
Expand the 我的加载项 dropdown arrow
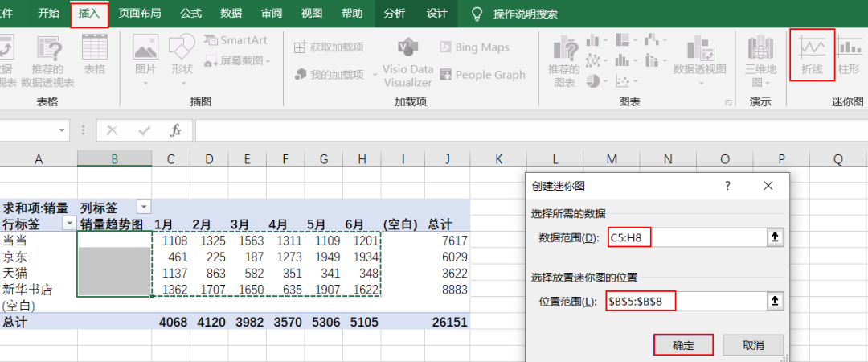point(375,75)
